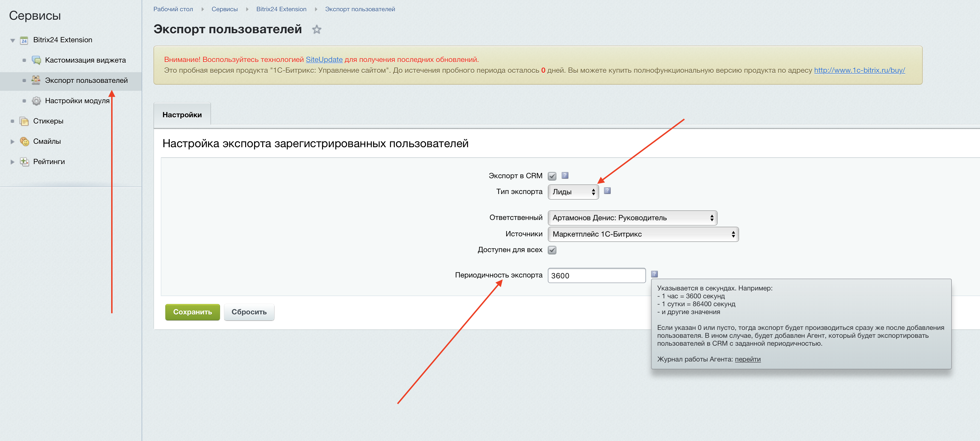Click the Stickers notes icon
This screenshot has width=980, height=441.
[24, 121]
